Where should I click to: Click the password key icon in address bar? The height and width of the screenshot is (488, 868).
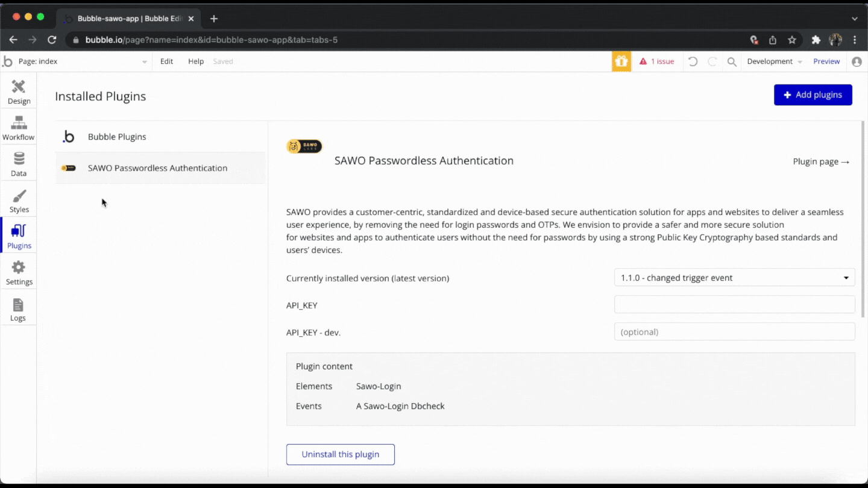[x=753, y=40]
